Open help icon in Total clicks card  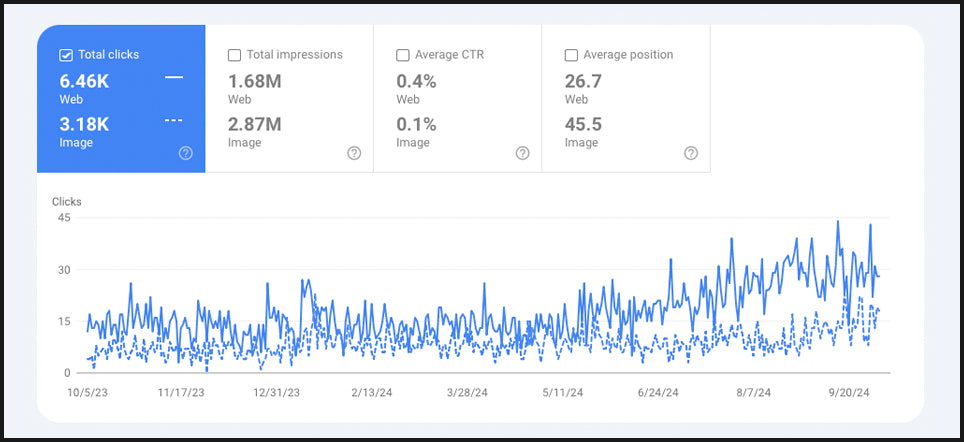(185, 153)
